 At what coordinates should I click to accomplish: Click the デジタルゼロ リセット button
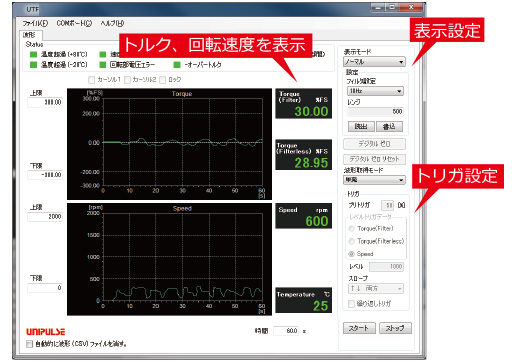point(374,159)
